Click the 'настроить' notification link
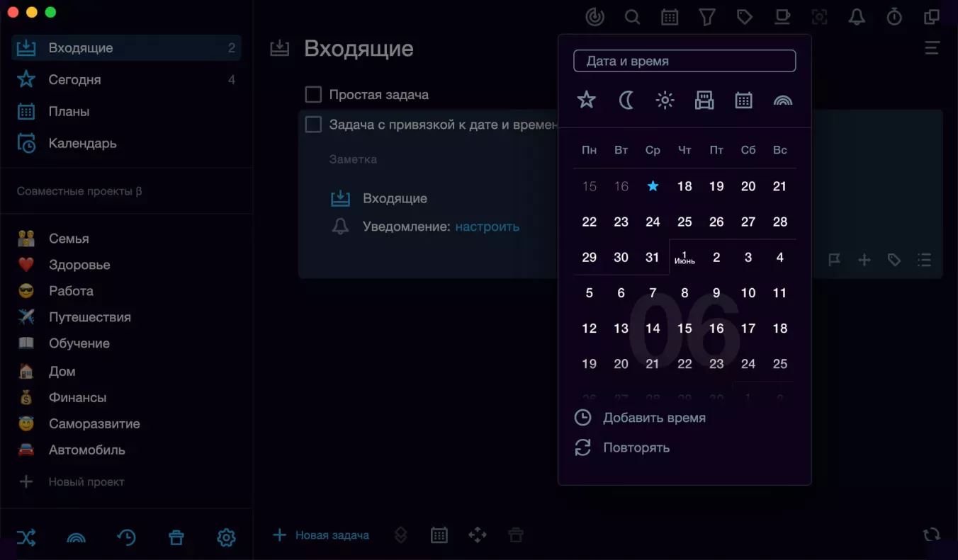Screen dimensions: 958x560 (x=488, y=227)
